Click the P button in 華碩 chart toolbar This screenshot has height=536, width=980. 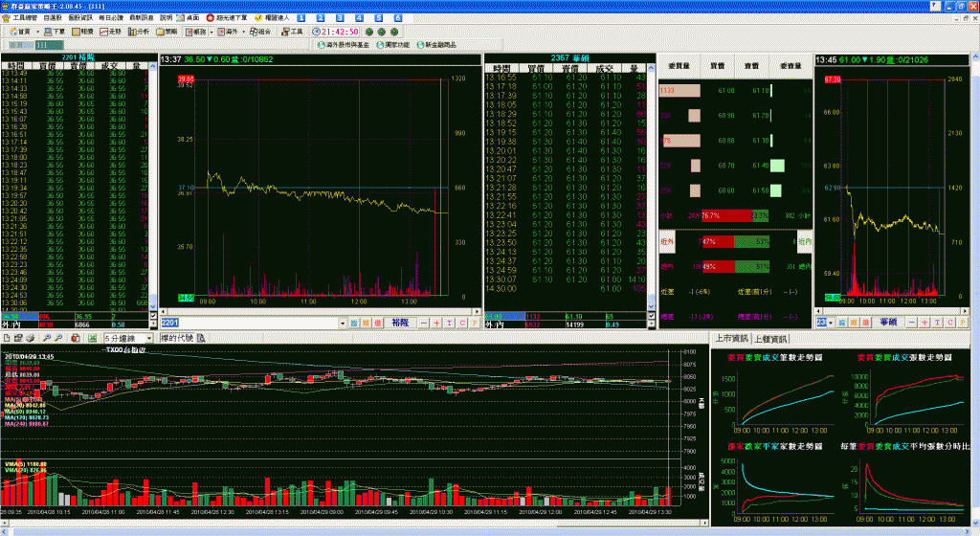pyautogui.click(x=963, y=323)
